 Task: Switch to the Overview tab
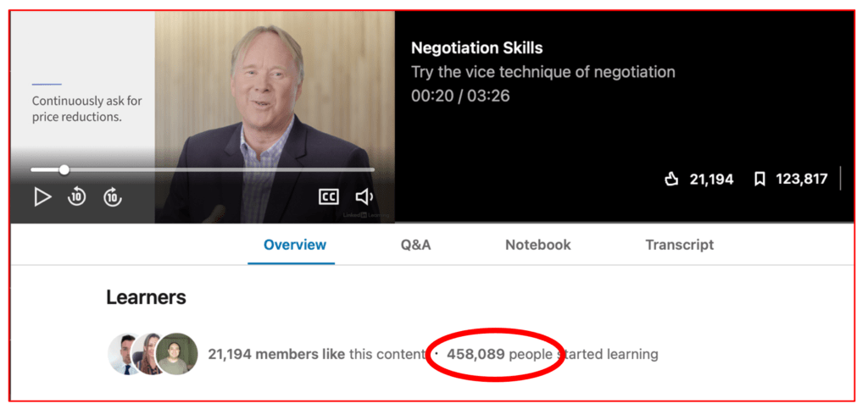(x=294, y=245)
